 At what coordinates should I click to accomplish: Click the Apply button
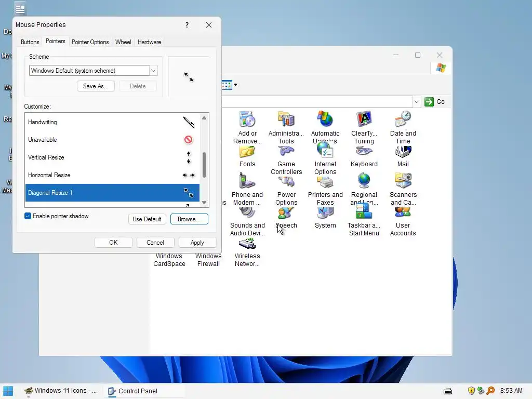(197, 243)
